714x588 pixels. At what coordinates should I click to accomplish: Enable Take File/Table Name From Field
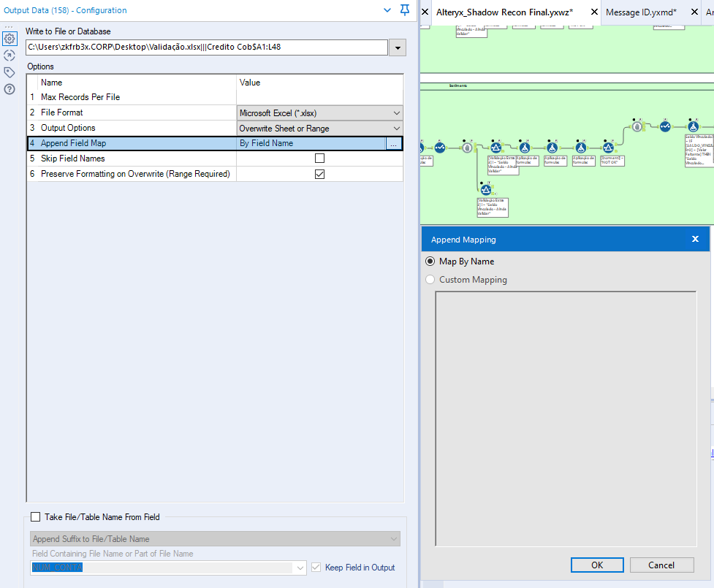click(x=36, y=517)
